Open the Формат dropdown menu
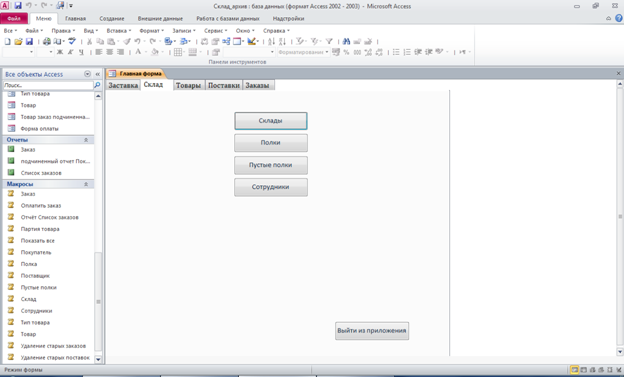 click(x=151, y=31)
